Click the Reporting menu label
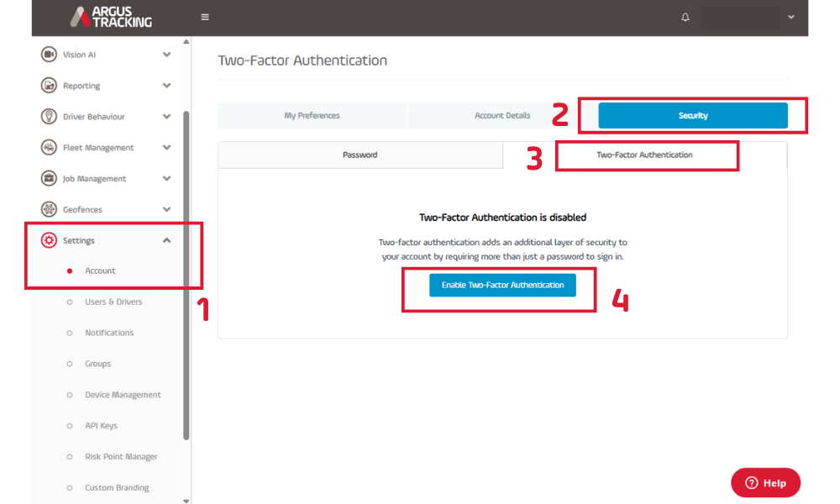Screen dimensions: 840x504 [81, 86]
